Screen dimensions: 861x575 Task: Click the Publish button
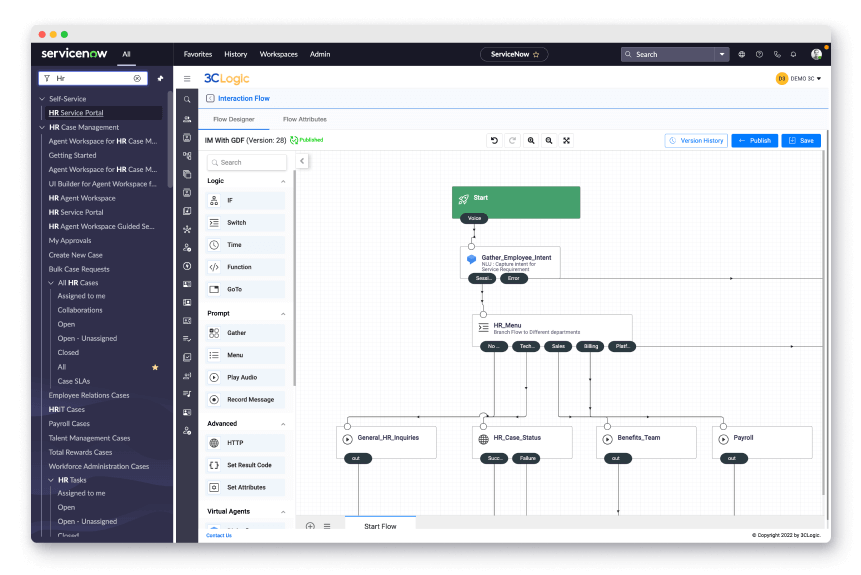coord(754,141)
